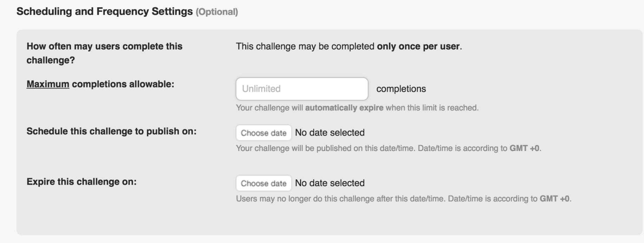Click the 'Expire this challenge on' label

tap(82, 182)
